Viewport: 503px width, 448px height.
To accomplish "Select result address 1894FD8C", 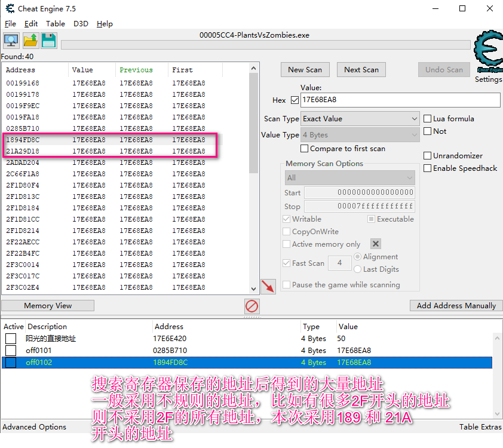I will pos(23,140).
